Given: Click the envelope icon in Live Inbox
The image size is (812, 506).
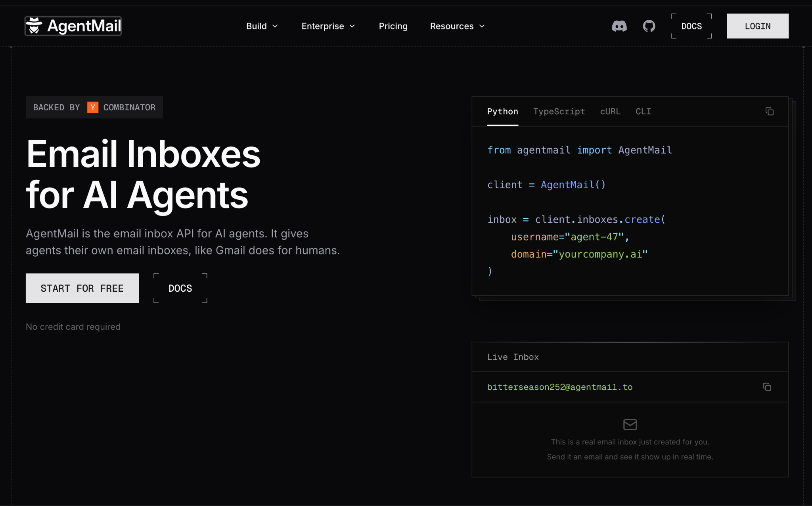Looking at the screenshot, I should [630, 425].
